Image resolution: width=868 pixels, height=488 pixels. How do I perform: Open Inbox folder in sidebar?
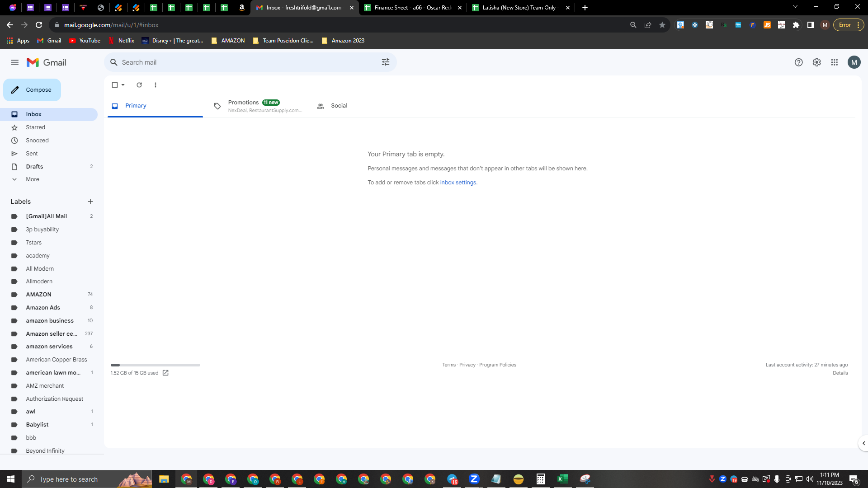[x=49, y=114]
